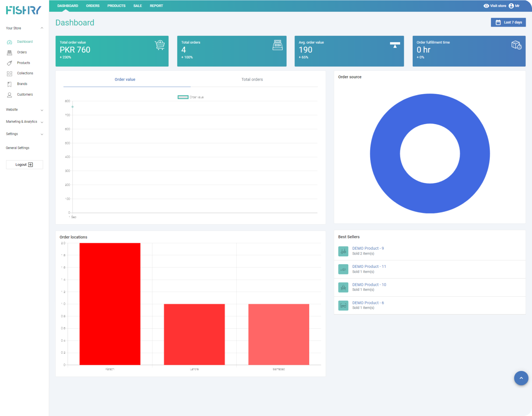This screenshot has height=416, width=532.
Task: Click the shopping cart icon on Total order value card
Action: 160,45
